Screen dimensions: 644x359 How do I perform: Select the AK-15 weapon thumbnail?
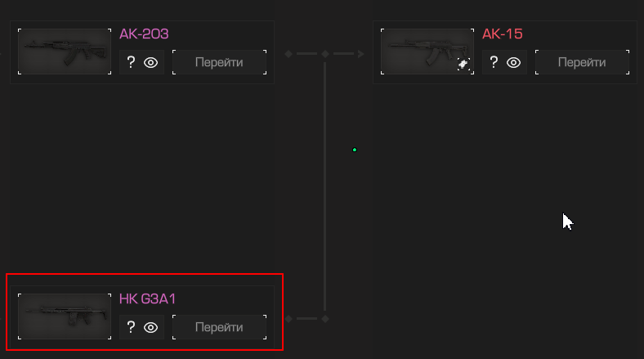427,52
